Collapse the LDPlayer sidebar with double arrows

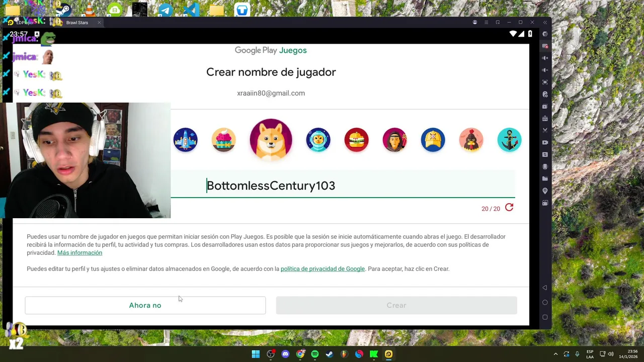pos(545,23)
